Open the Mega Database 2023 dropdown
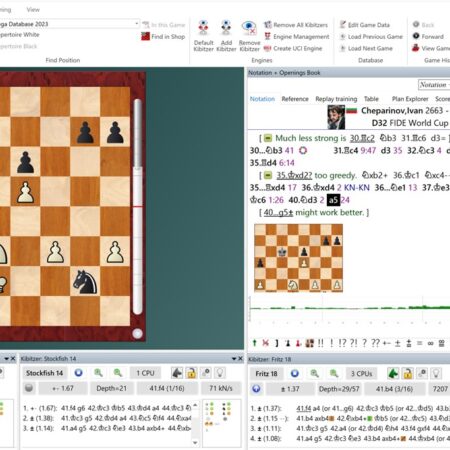The image size is (450, 450). tap(136, 24)
